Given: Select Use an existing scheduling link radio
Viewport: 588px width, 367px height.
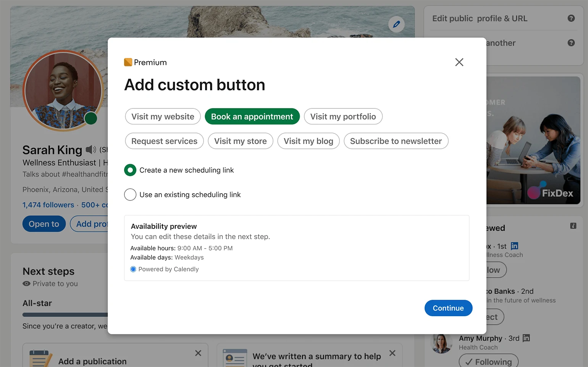Looking at the screenshot, I should click(x=130, y=194).
